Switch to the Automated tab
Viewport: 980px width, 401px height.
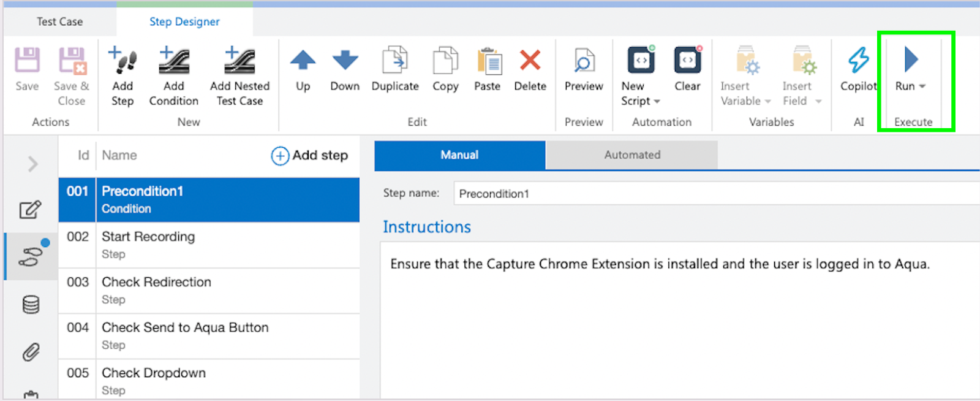631,155
